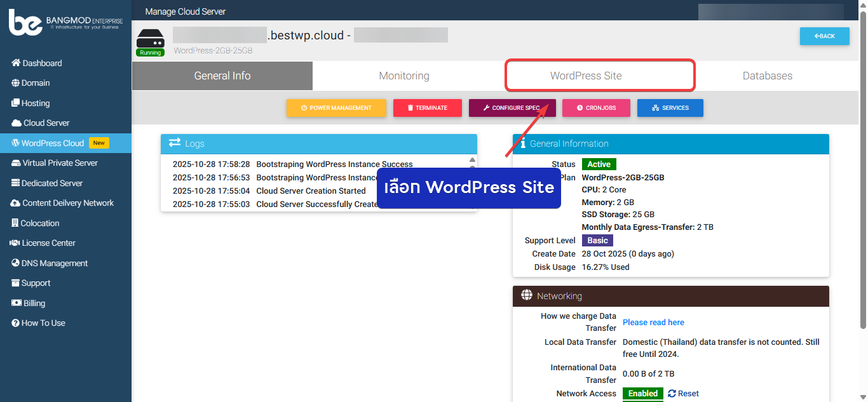Click the Reset network access icon
The height and width of the screenshot is (402, 868).
pos(672,394)
